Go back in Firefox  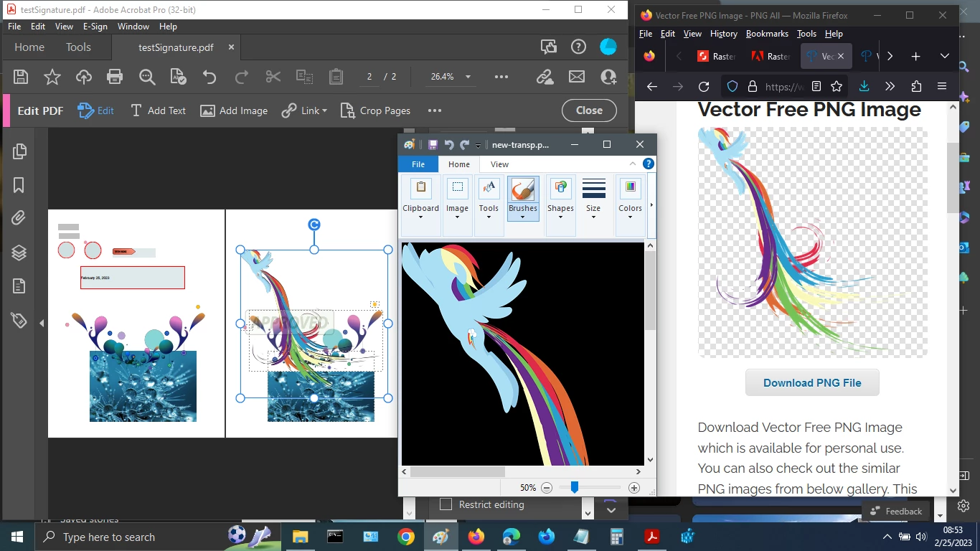click(652, 87)
